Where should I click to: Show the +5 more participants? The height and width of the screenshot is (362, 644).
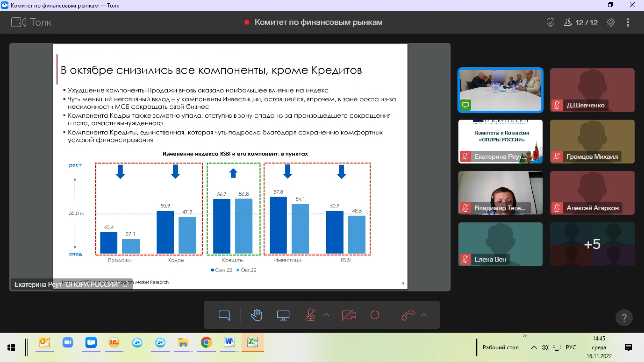tap(592, 244)
